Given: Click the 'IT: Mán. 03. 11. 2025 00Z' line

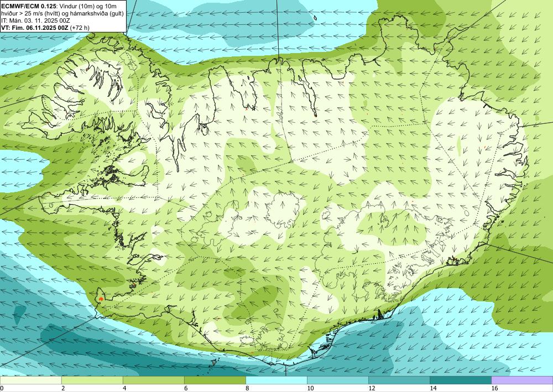Looking at the screenshot, I should (x=35, y=21).
